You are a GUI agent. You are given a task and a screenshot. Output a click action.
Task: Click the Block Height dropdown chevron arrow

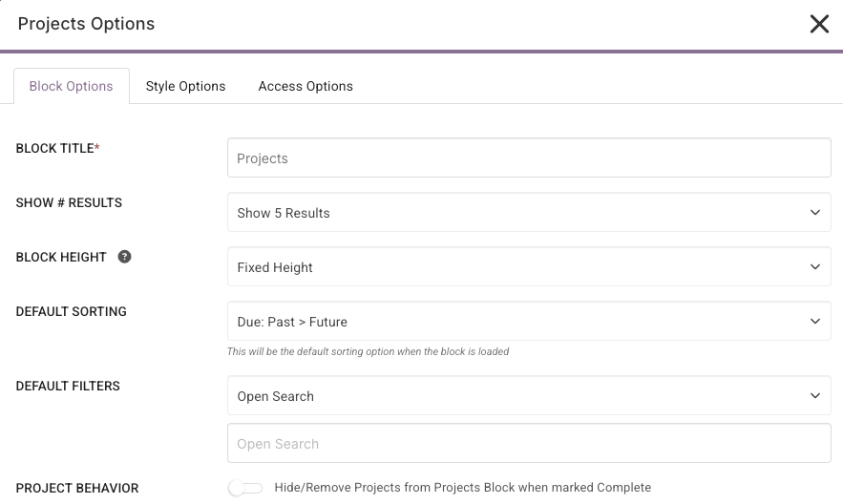click(x=814, y=267)
